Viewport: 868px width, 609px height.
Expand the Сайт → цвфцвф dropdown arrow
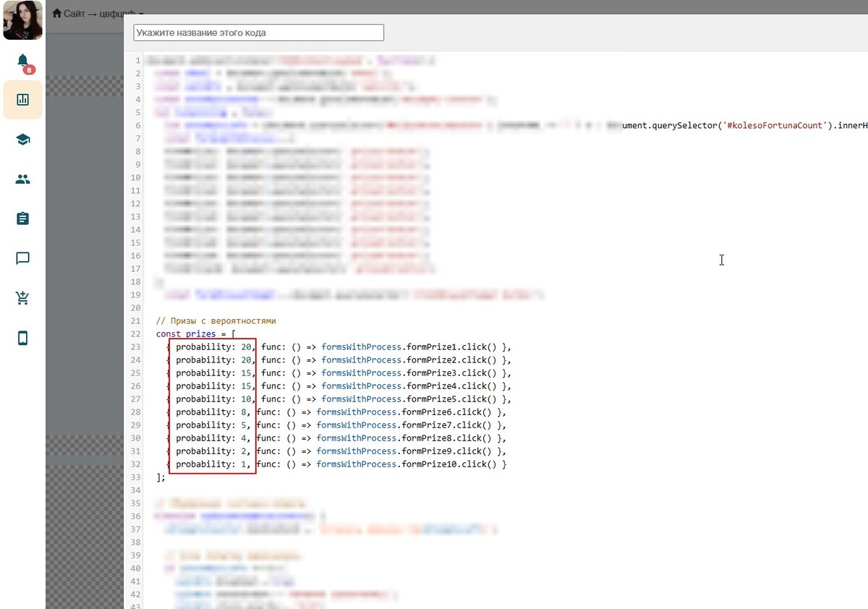[142, 14]
